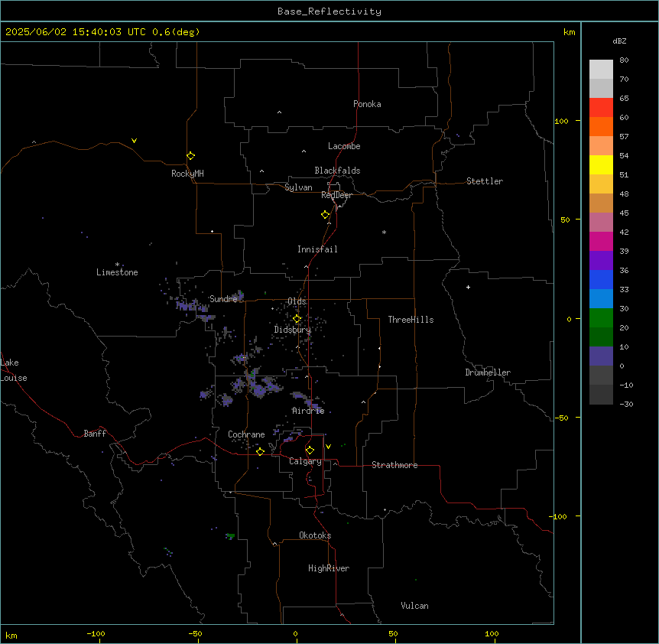Click the Lacombe city label

click(344, 146)
